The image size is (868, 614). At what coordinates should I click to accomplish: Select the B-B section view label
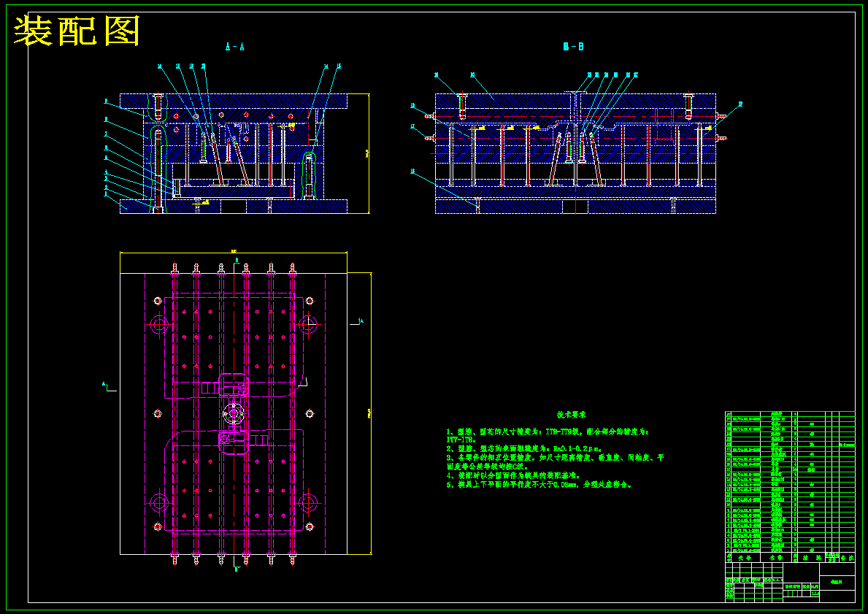pos(574,47)
